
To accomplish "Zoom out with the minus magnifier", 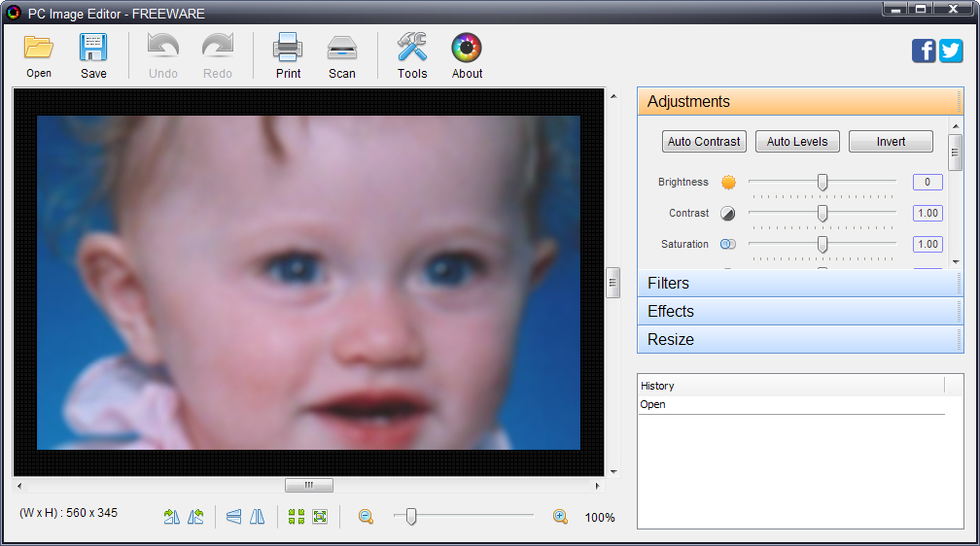I will click(x=367, y=517).
